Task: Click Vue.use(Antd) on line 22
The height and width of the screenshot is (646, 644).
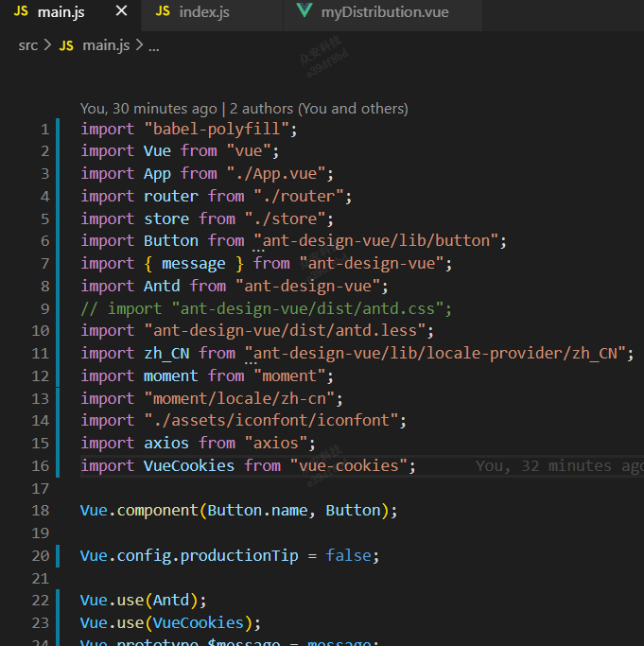Action: pyautogui.click(x=143, y=601)
